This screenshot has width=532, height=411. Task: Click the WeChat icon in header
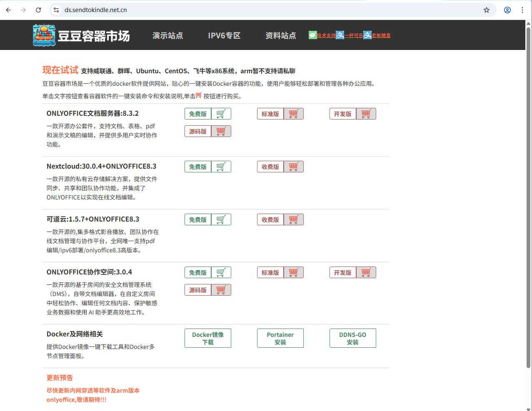pos(312,35)
